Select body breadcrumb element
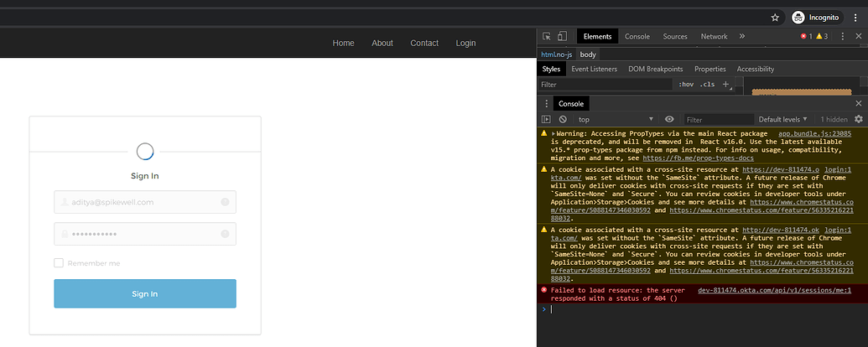This screenshot has width=868, height=347. click(x=588, y=54)
